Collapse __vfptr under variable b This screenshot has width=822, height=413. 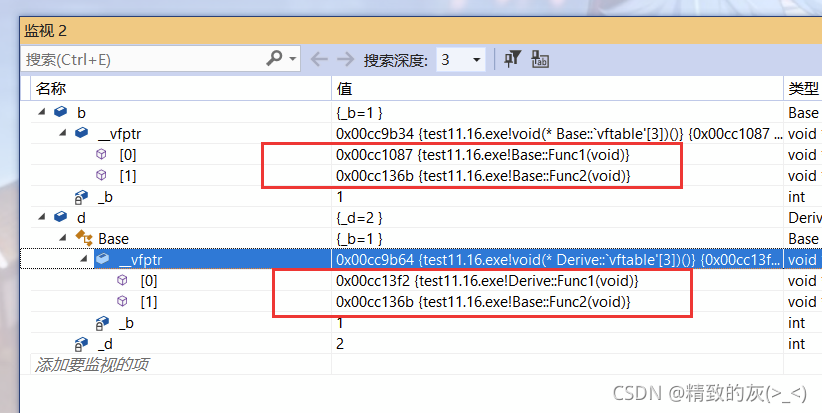[63, 133]
